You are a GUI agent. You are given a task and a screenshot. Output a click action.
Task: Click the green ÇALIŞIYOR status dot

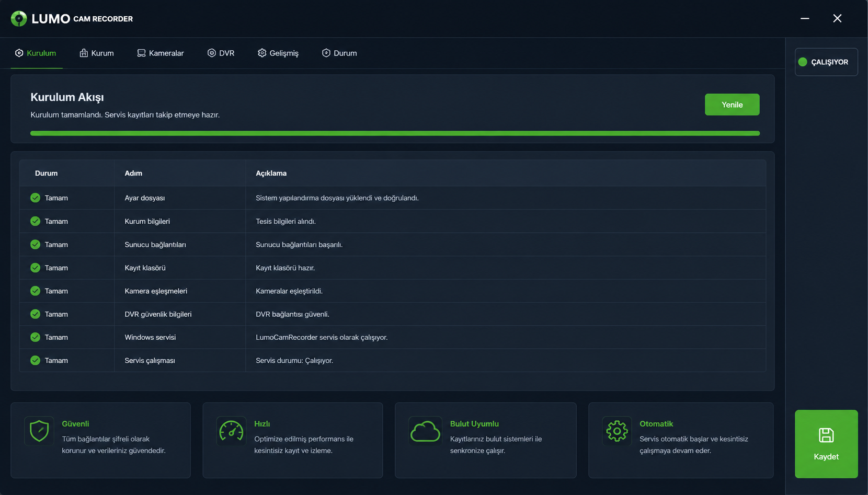click(803, 62)
